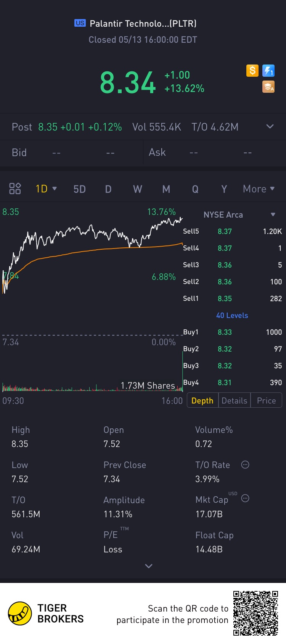Open the 40 Levels link
This screenshot has height=644, width=286.
[232, 315]
